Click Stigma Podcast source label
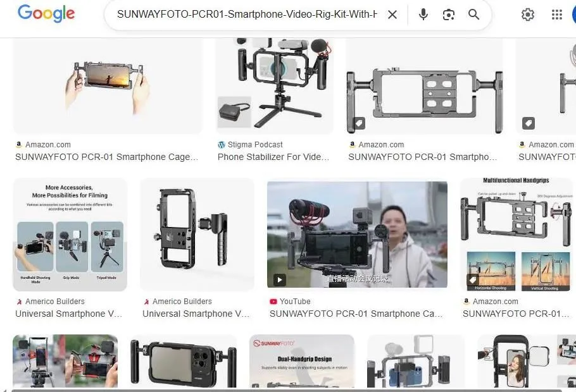 click(x=255, y=145)
